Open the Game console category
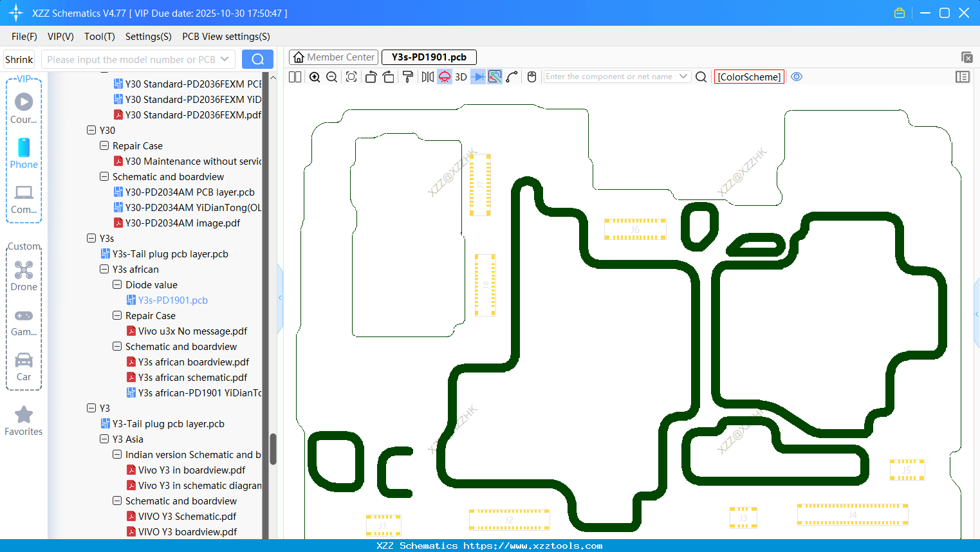980x552 pixels. (x=24, y=322)
